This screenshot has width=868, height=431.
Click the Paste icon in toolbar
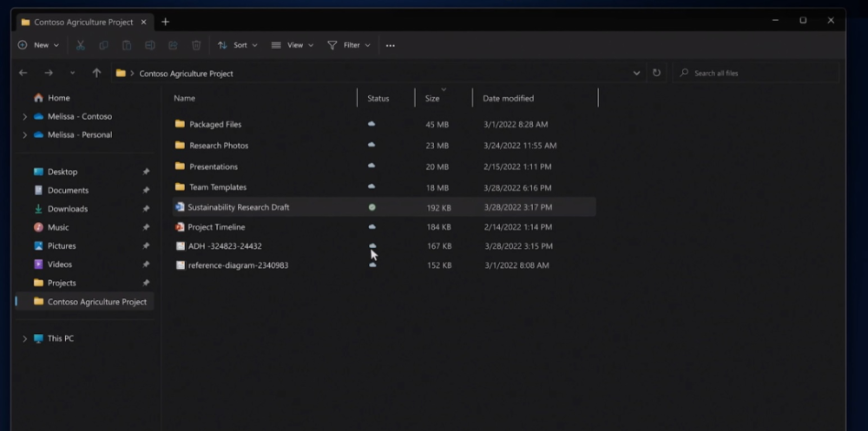coord(127,45)
